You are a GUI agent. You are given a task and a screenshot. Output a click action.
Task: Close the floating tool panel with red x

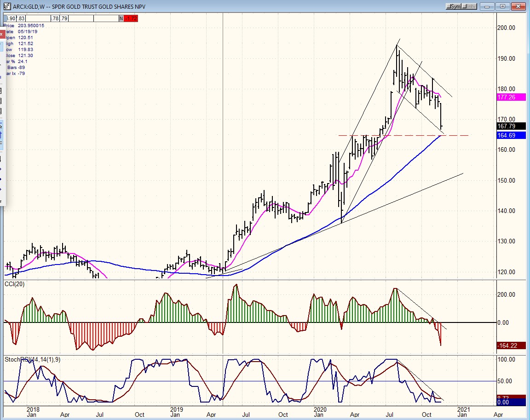click(1, 34)
